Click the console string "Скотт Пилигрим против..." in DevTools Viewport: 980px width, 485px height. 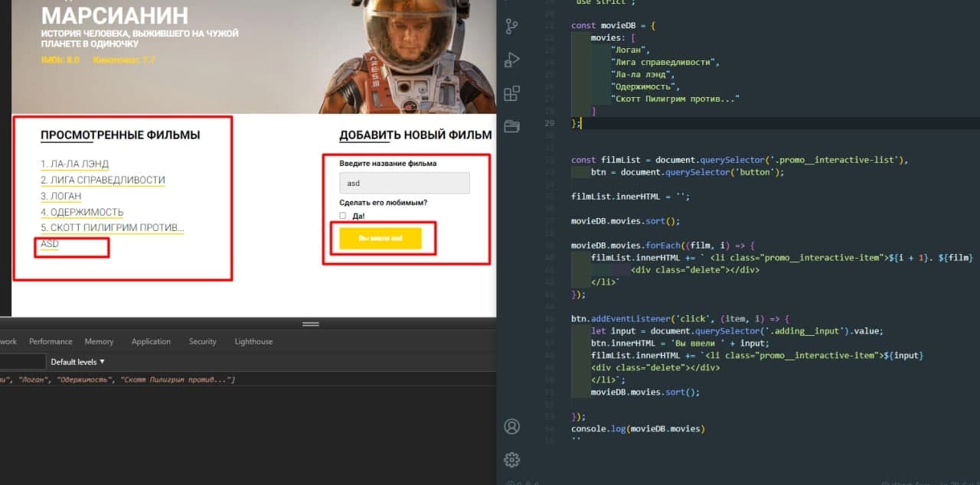[175, 380]
